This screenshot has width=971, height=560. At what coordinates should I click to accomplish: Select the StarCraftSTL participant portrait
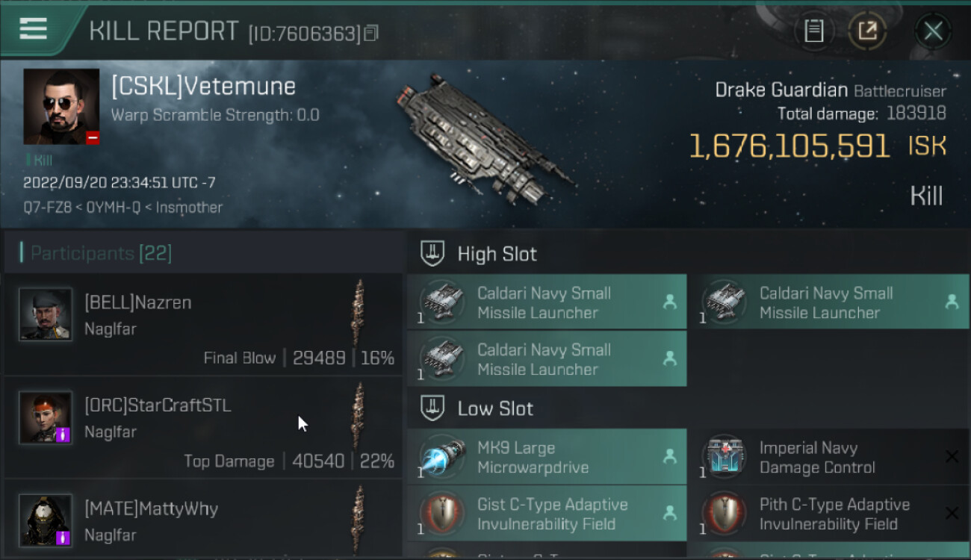[x=46, y=417]
